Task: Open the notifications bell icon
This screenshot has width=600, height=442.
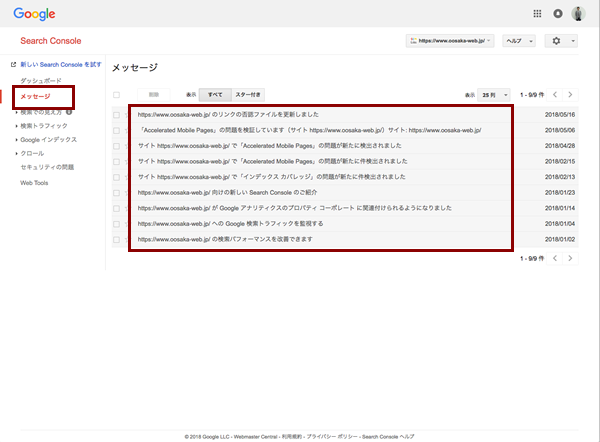Action: 558,14
